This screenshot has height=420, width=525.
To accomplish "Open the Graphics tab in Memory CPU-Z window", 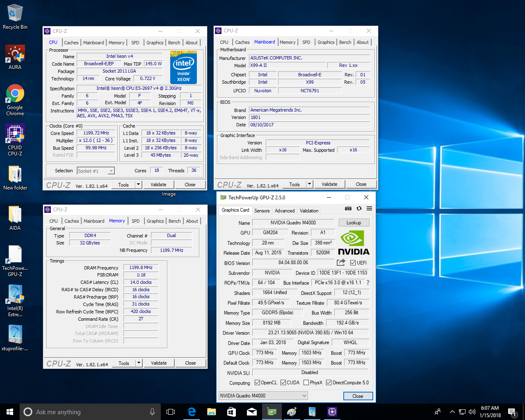I will (x=155, y=221).
